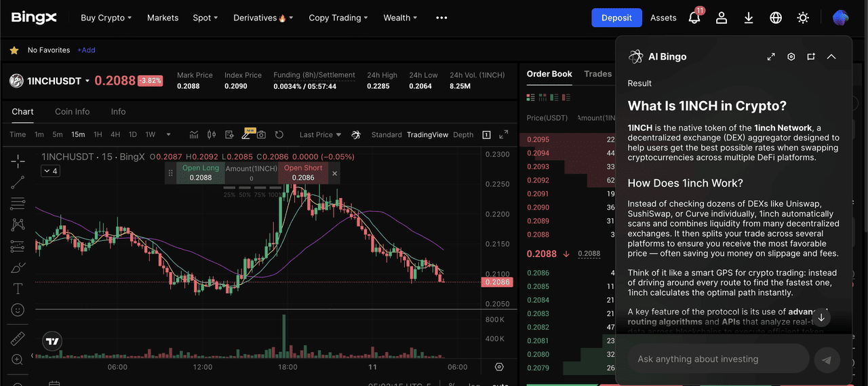Image resolution: width=868 pixels, height=386 pixels.
Task: Switch to the Coin Info tab
Action: pos(73,112)
